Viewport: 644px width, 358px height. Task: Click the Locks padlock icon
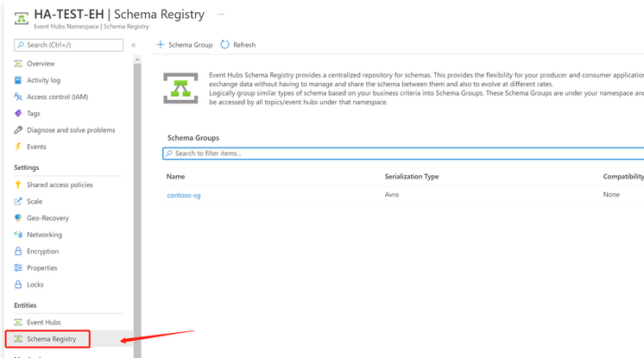click(18, 284)
